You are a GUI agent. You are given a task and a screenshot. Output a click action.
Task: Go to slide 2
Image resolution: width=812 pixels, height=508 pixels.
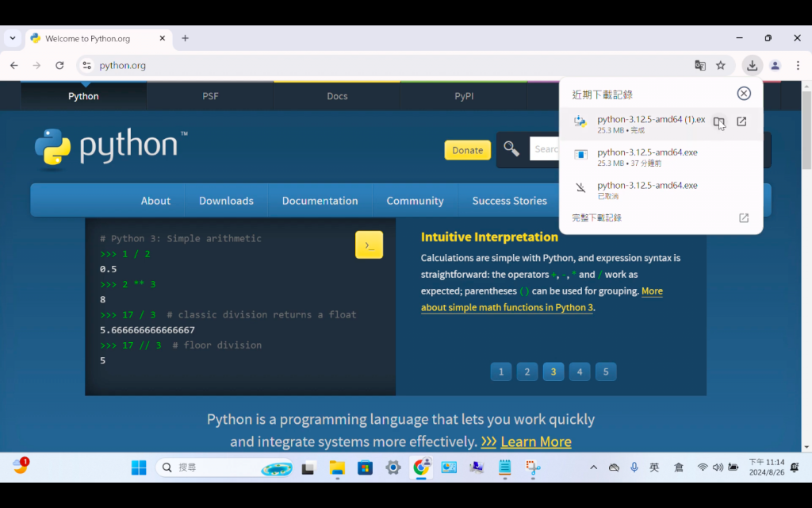click(x=527, y=371)
